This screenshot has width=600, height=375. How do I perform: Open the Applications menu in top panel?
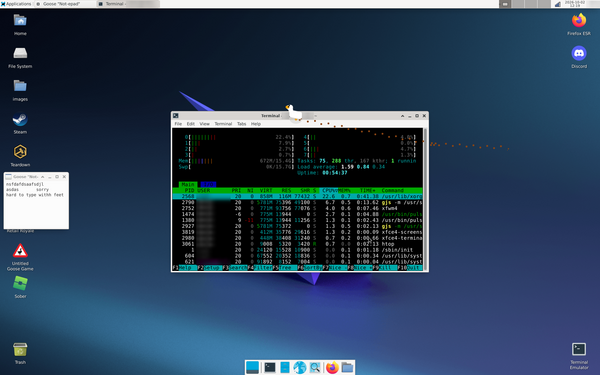[x=16, y=4]
